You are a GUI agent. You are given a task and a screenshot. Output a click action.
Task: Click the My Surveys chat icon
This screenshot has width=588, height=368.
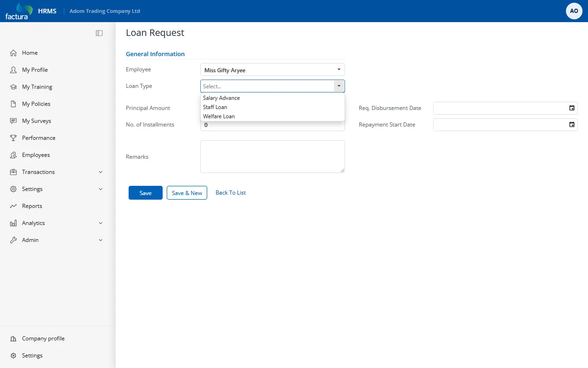click(x=13, y=121)
